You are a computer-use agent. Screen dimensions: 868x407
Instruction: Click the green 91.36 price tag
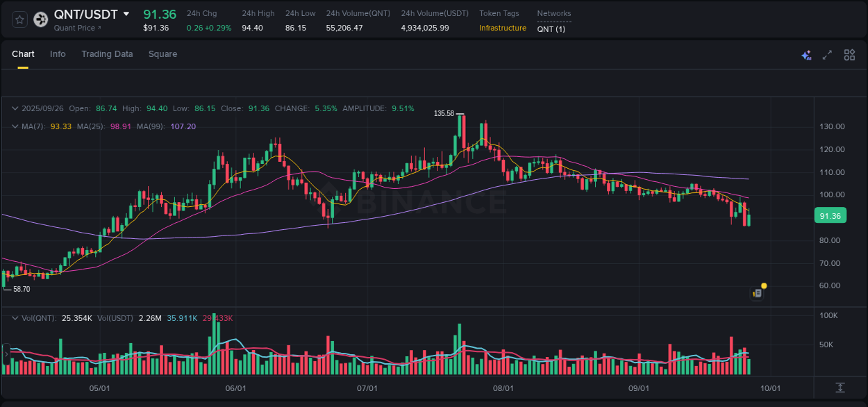click(x=831, y=216)
